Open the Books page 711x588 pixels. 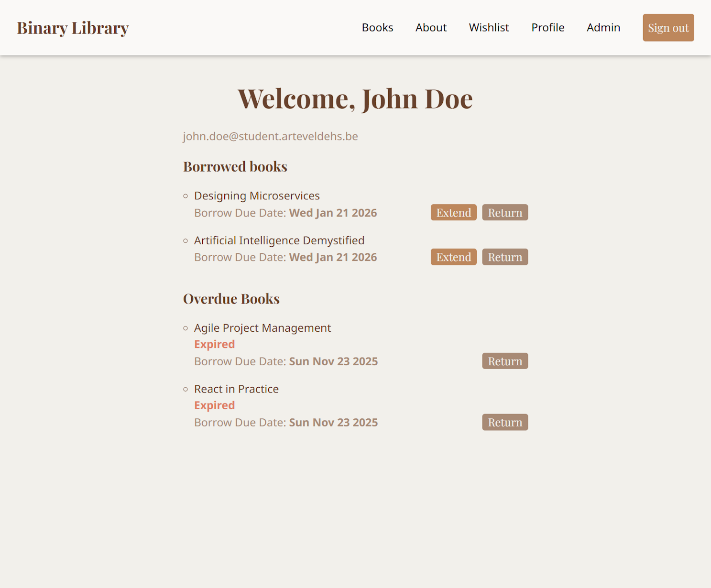pos(377,27)
